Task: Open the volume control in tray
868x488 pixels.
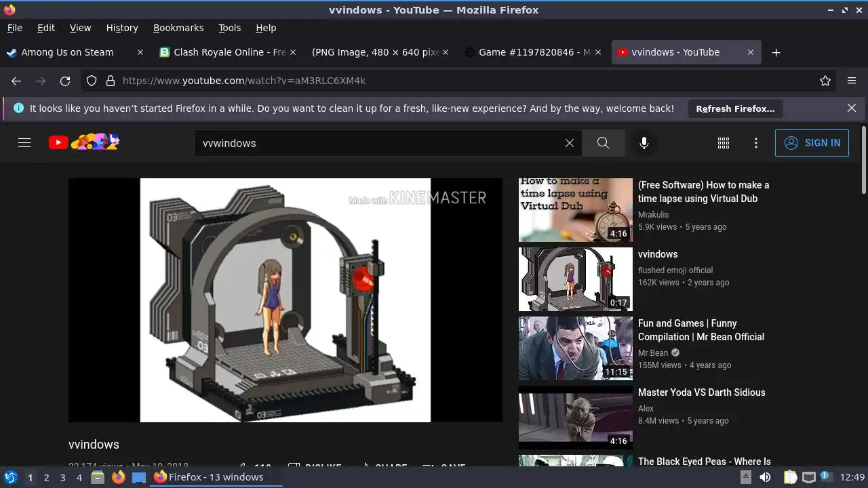Action: tap(765, 477)
